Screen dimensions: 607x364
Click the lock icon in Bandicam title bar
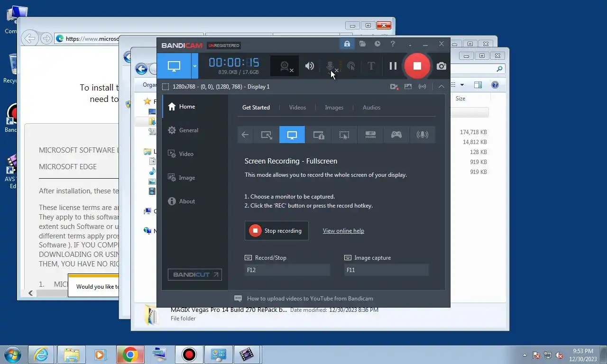(347, 44)
